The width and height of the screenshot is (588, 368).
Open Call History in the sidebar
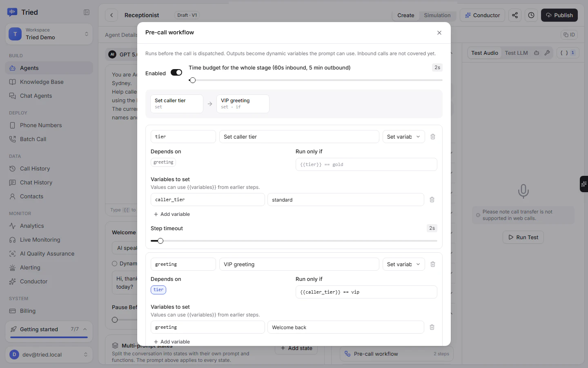coord(49,168)
